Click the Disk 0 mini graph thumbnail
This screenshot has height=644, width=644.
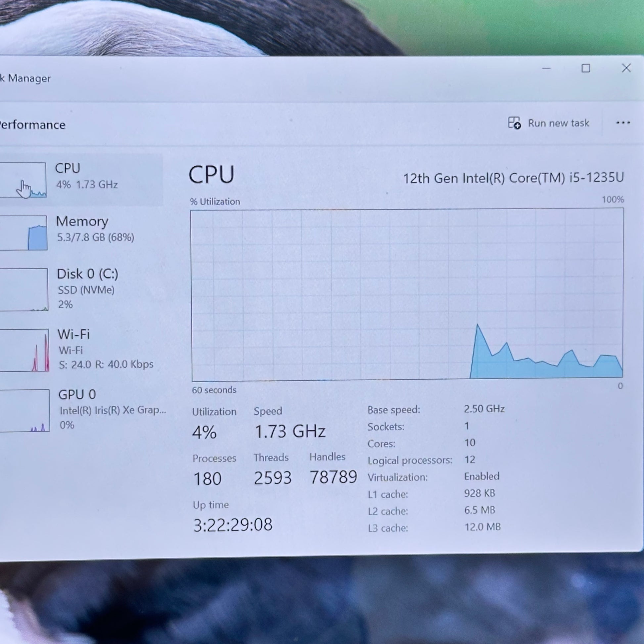click(x=24, y=289)
